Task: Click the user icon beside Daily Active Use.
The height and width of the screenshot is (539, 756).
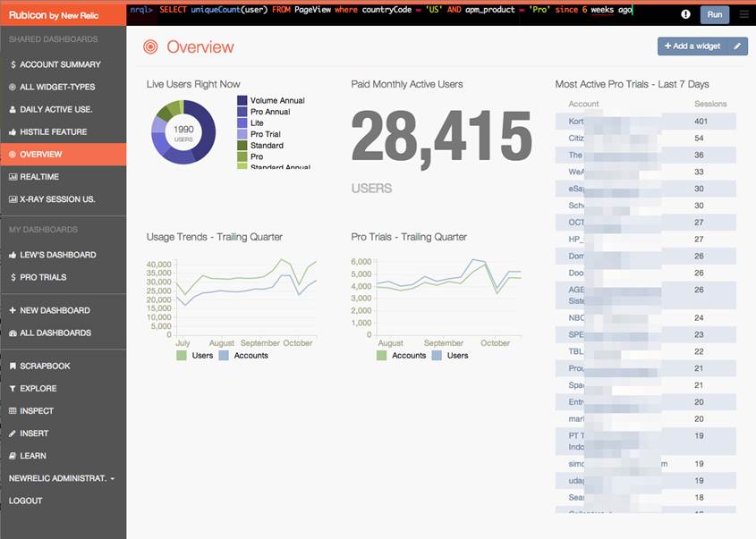Action: [x=13, y=109]
